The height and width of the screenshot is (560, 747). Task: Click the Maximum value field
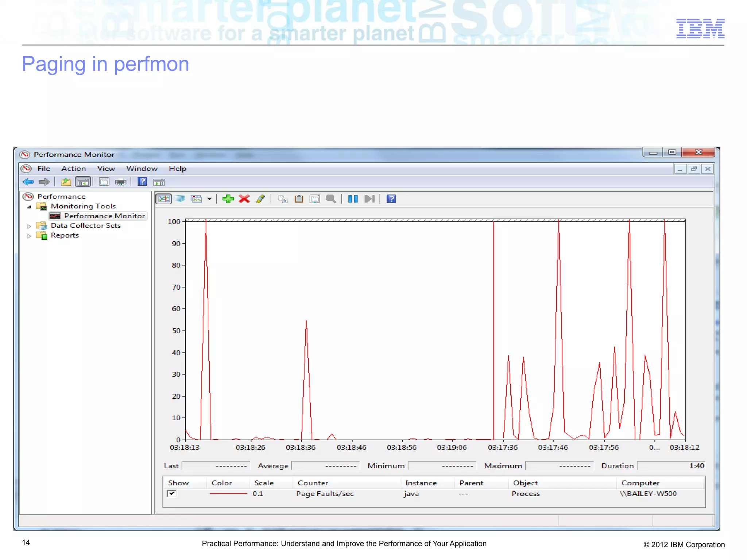click(560, 466)
